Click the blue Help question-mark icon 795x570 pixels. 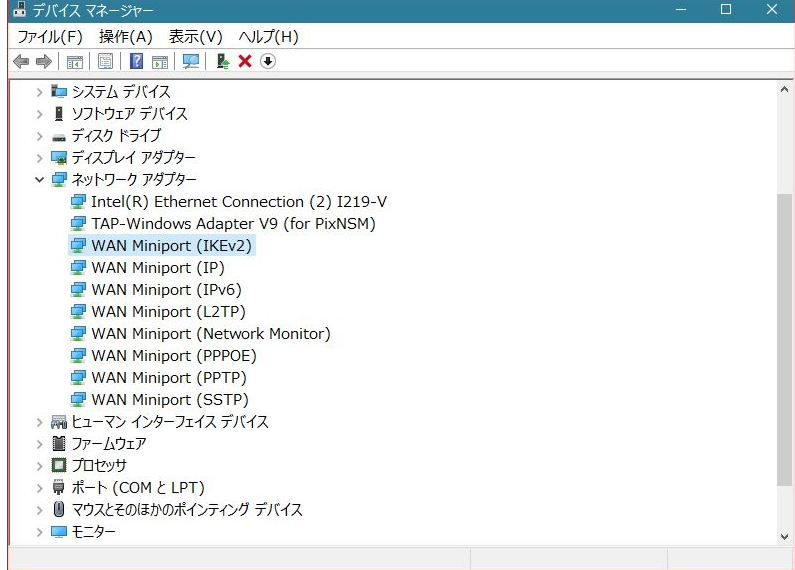[136, 61]
